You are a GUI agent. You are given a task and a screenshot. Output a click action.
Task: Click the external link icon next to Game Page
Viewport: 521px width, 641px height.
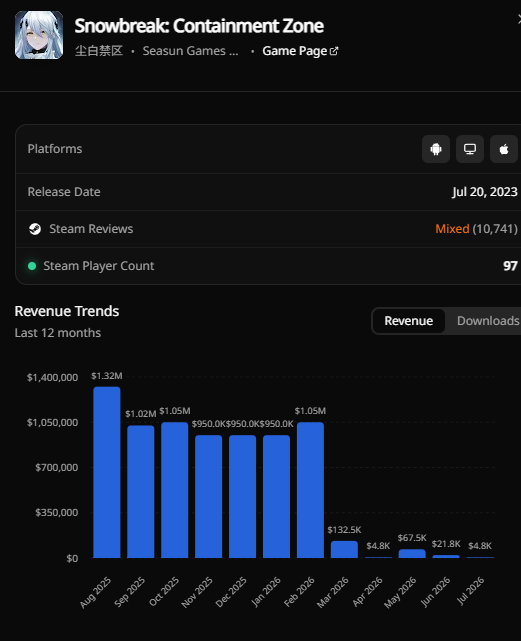pyautogui.click(x=334, y=51)
